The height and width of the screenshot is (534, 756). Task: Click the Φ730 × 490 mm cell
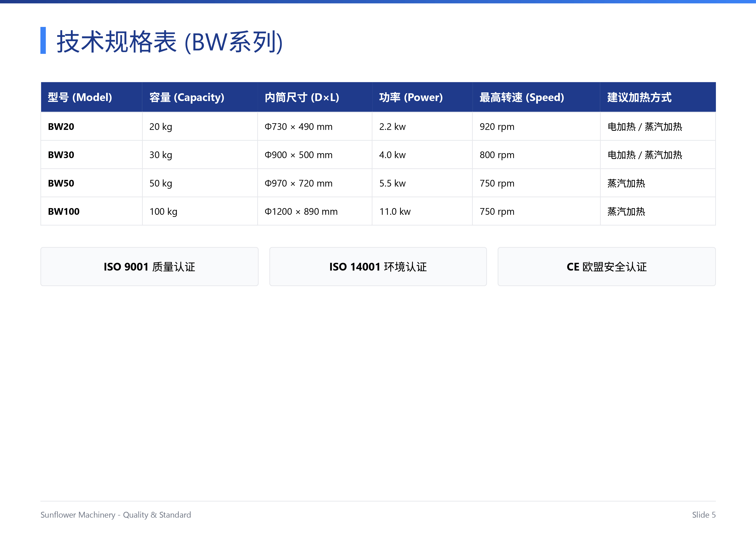pos(315,126)
